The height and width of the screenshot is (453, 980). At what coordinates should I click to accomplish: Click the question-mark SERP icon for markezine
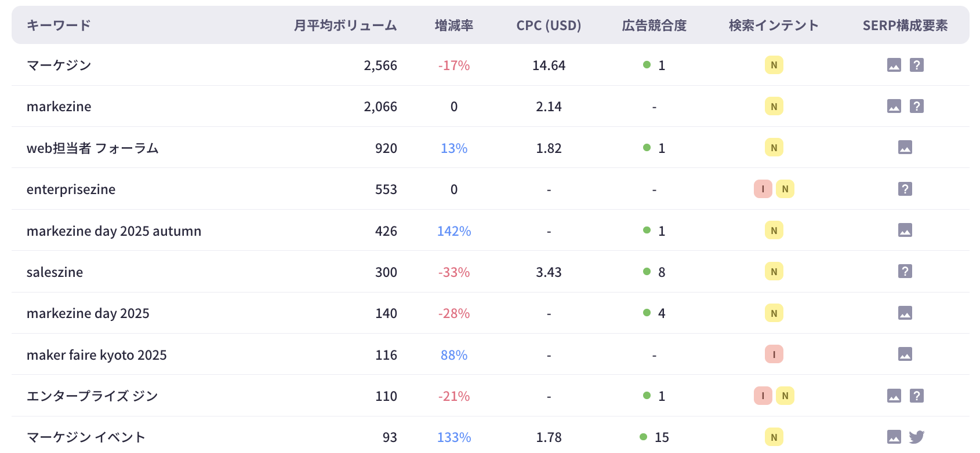(916, 107)
